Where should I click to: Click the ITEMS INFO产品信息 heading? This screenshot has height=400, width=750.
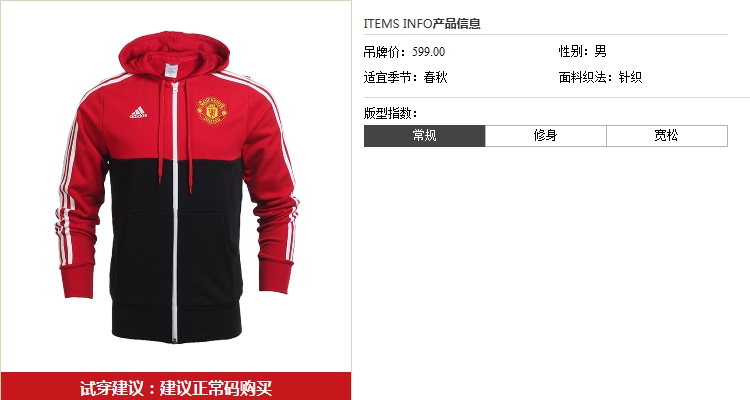[x=422, y=23]
